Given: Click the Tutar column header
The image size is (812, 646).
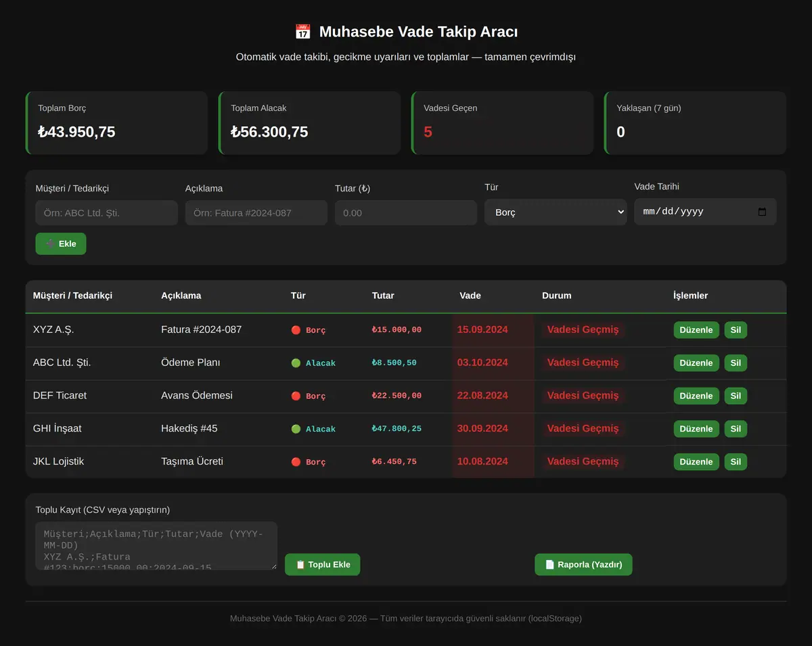Looking at the screenshot, I should point(383,296).
